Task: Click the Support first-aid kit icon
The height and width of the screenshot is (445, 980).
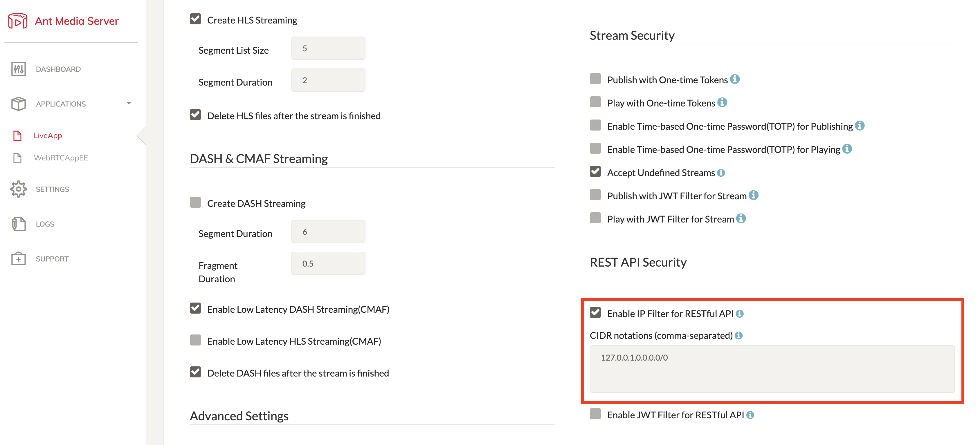Action: click(18, 259)
